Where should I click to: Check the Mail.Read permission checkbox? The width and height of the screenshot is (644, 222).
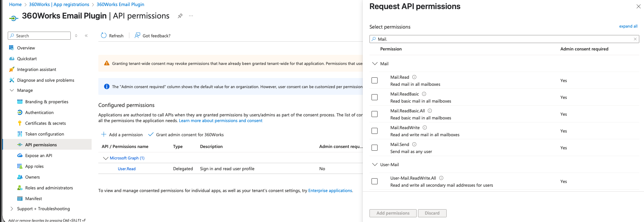tap(375, 80)
